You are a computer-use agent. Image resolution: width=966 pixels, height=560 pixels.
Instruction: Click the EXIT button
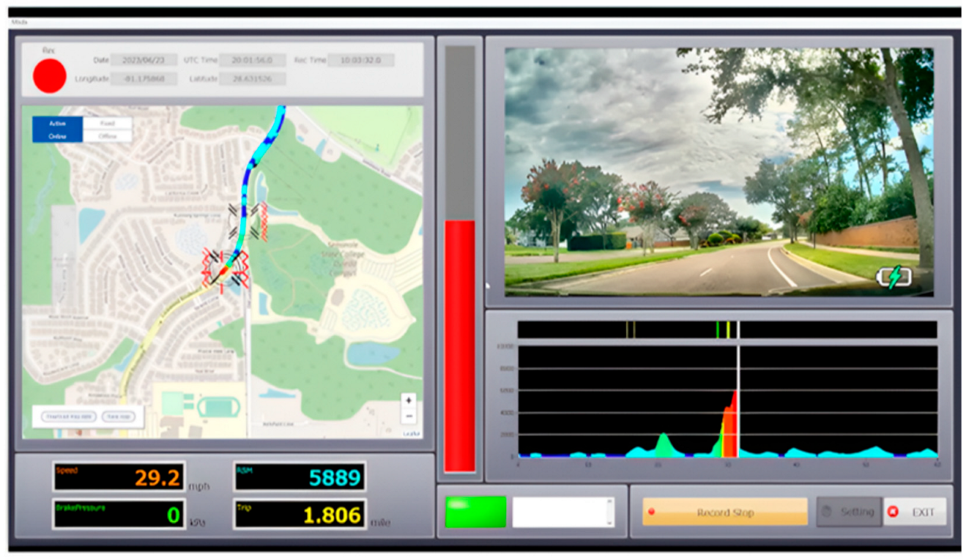tap(915, 512)
